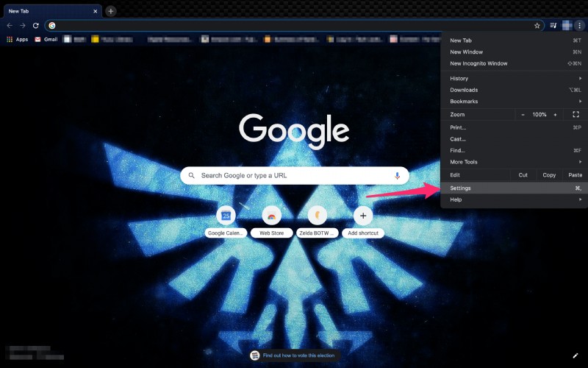The image size is (588, 368).
Task: Close the New Tab tab
Action: tap(96, 11)
